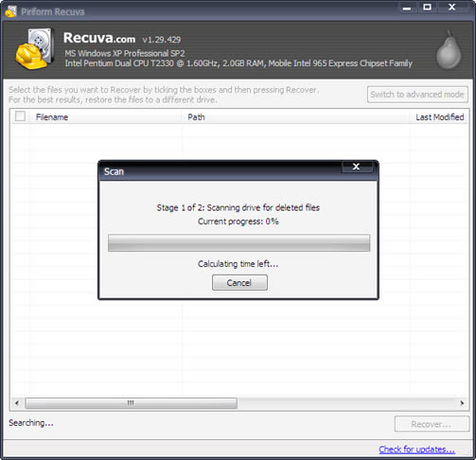Close the Scan dialog

tap(357, 167)
